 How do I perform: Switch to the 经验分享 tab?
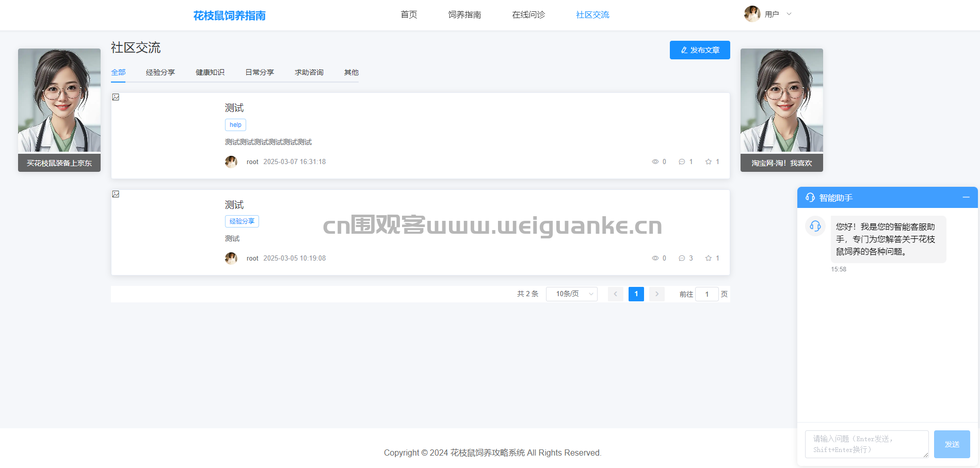(160, 72)
